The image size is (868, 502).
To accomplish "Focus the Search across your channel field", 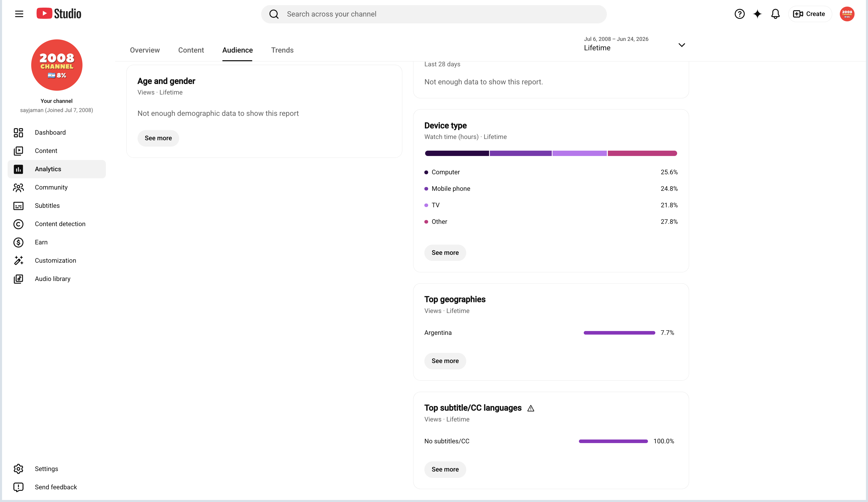I will (434, 14).
